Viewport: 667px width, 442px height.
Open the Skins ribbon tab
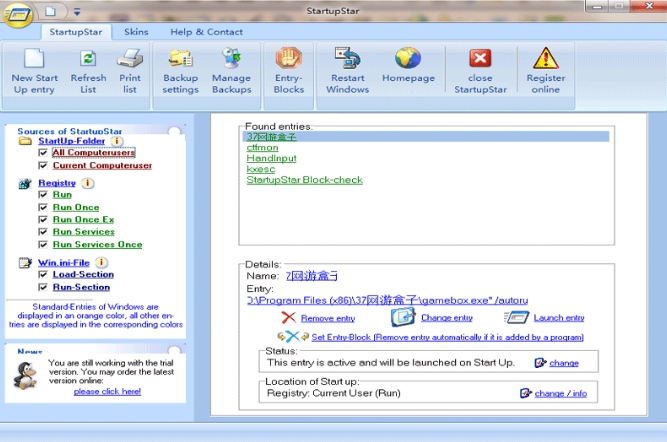[136, 32]
